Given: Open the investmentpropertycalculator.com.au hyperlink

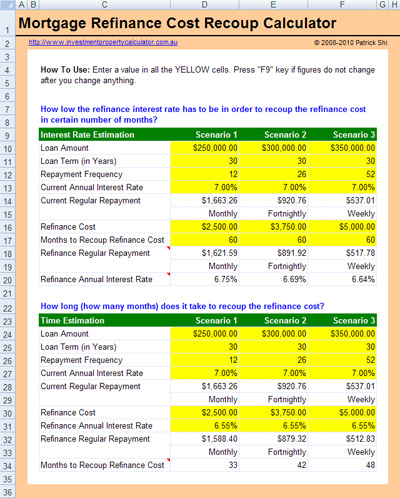Looking at the screenshot, I should (103, 42).
